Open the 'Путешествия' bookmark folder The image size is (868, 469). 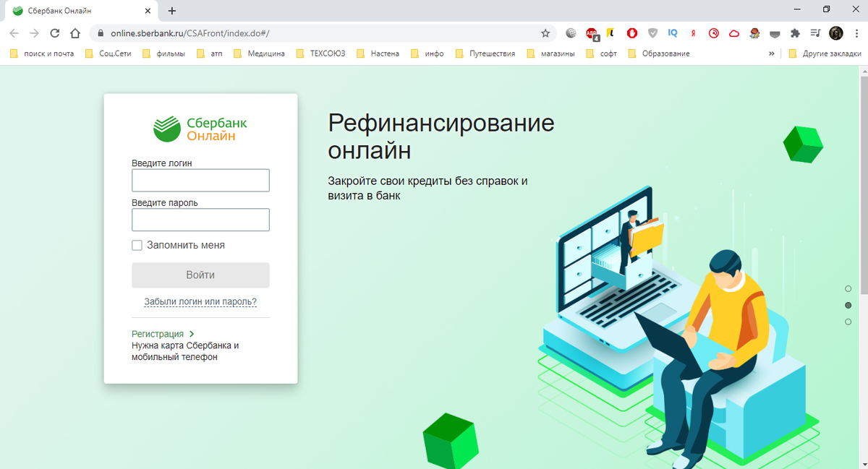(485, 53)
